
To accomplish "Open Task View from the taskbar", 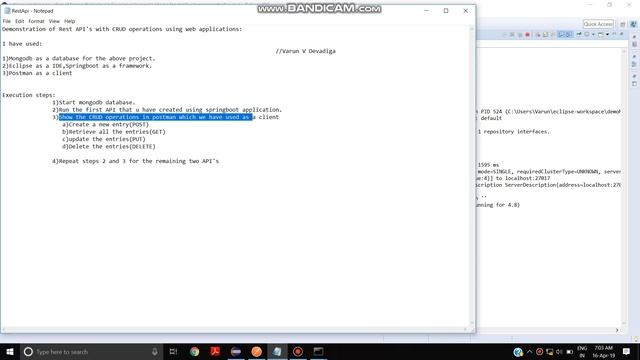I will (x=173, y=351).
